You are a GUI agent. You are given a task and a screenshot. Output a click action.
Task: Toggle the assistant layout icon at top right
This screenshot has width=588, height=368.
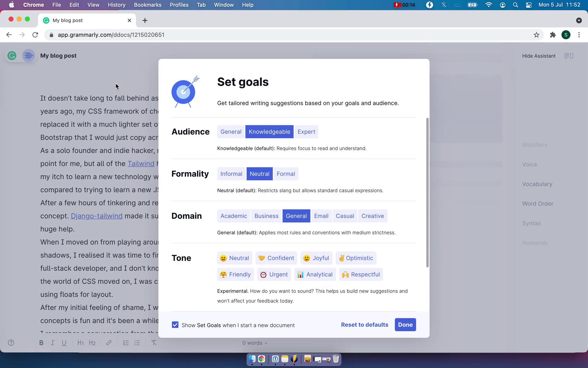(569, 56)
